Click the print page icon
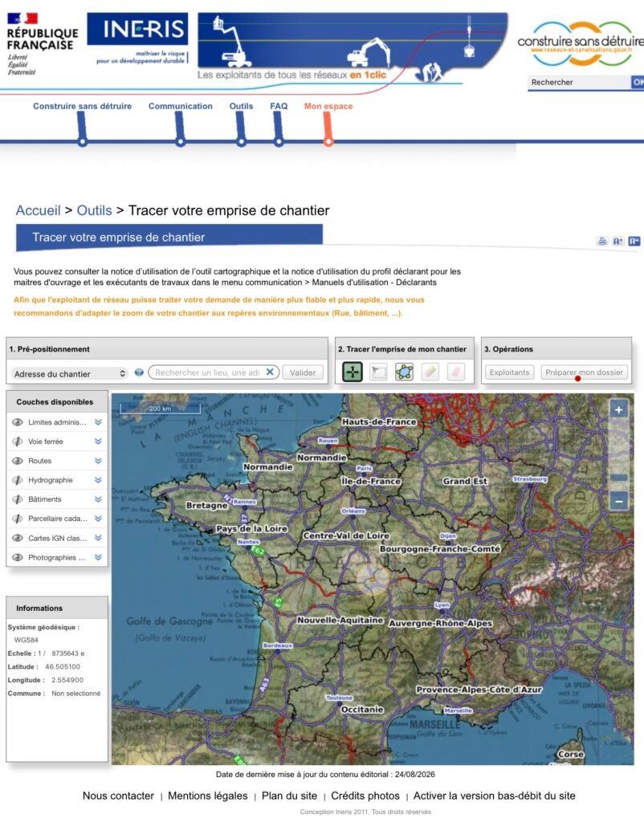Screen dimensions: 644x822 point(602,241)
